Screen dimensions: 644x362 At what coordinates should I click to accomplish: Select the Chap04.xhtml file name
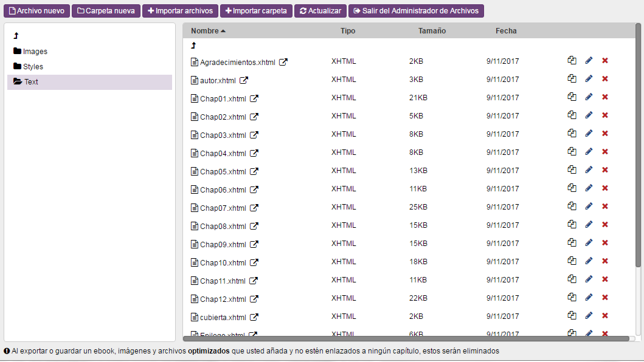tap(223, 154)
